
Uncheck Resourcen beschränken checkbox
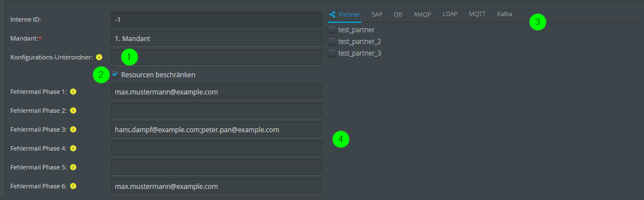(115, 74)
